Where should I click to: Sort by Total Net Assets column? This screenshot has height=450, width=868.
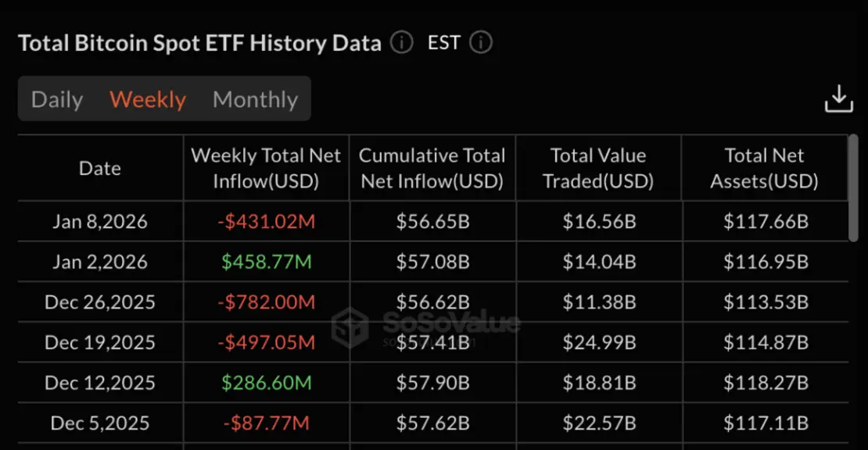coord(765,168)
